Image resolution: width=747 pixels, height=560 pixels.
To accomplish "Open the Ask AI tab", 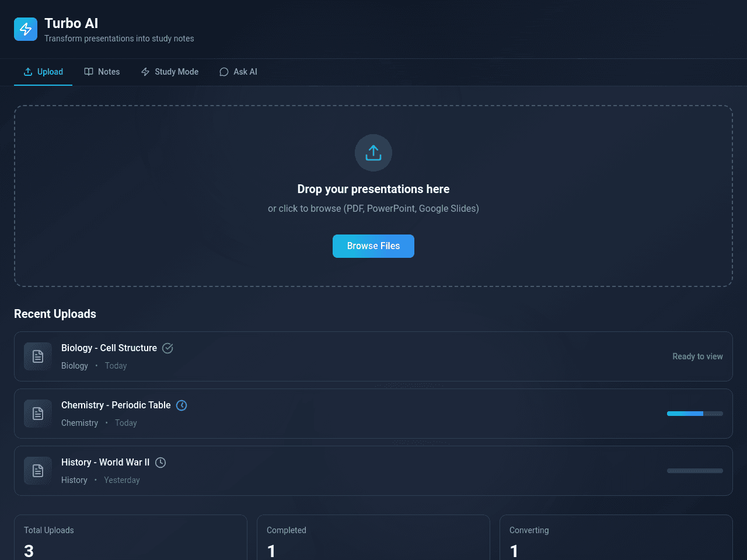I will pyautogui.click(x=238, y=72).
